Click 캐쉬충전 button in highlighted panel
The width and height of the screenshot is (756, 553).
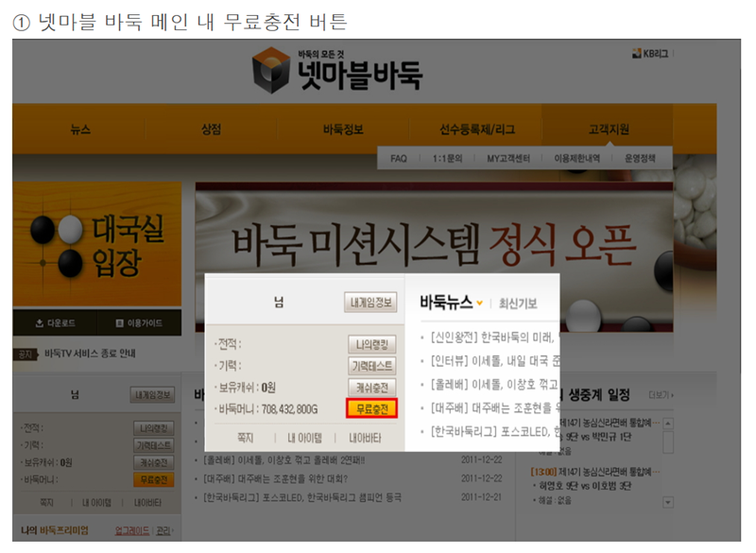point(371,388)
